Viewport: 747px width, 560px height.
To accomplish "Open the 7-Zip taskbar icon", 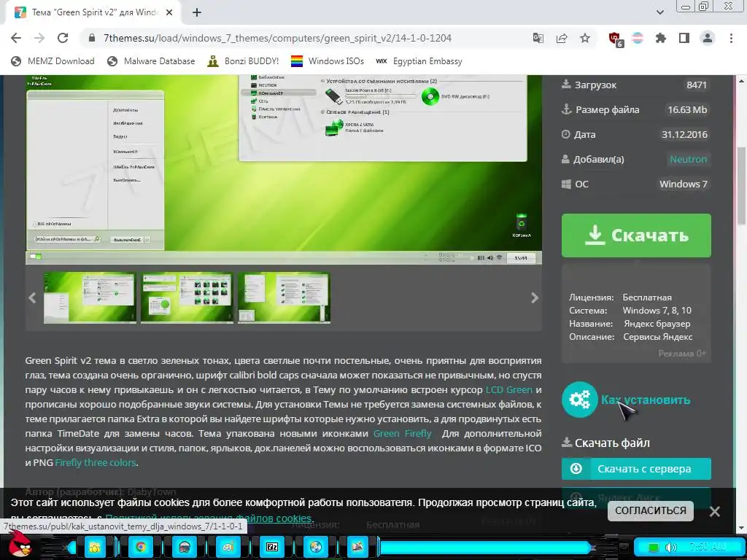I will click(x=272, y=547).
